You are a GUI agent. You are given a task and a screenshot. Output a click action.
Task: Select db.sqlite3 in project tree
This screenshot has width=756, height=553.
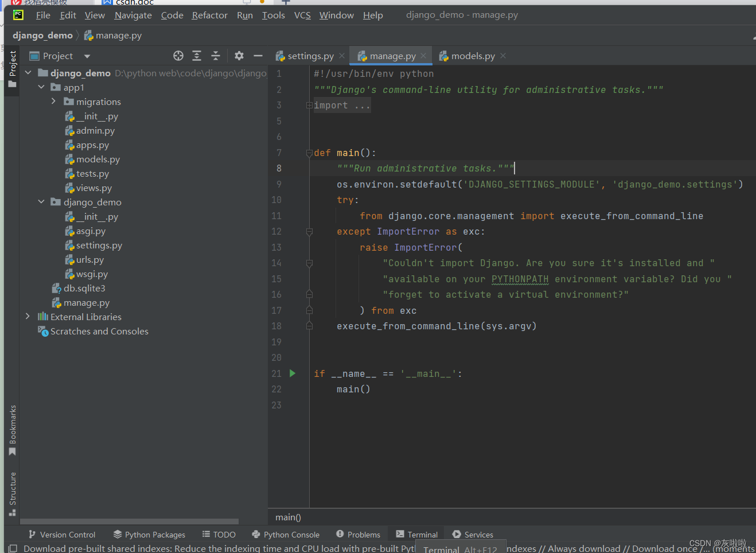click(x=79, y=289)
